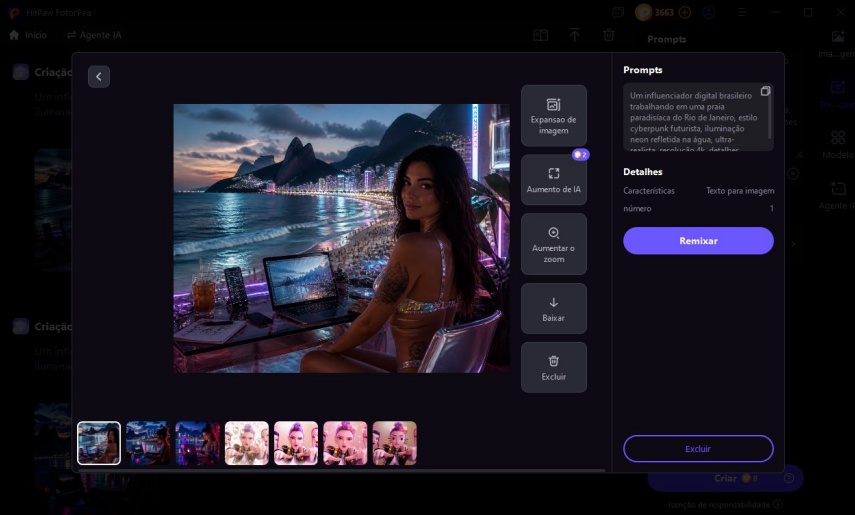Select the fourth thumbnail with the light-haired cartoon girl
Screen dimensions: 855x515
click(x=246, y=443)
